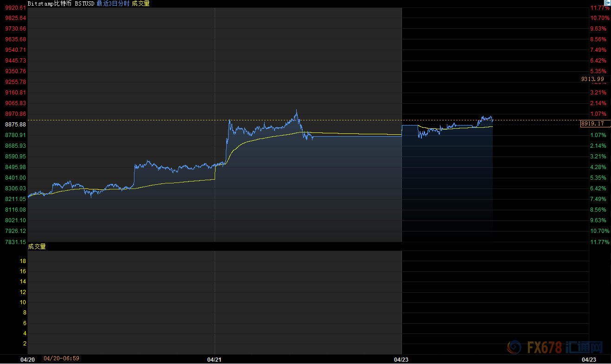
Task: Select the 8211.05 price level
Action: pos(15,199)
